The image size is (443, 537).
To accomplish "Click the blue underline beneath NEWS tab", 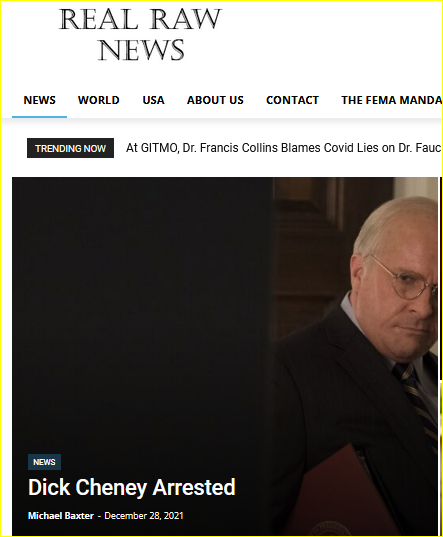I will (x=39, y=117).
